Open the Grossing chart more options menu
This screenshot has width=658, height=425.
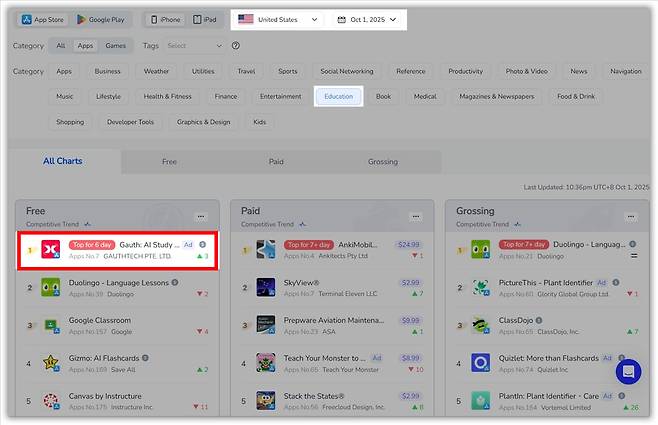coord(631,217)
